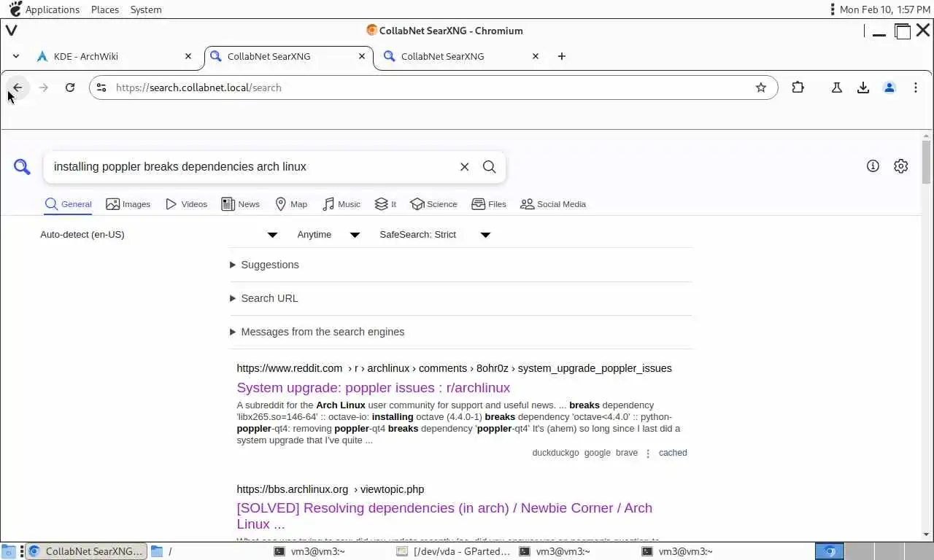
Task: Click the GNOME foot logo icon
Action: [x=15, y=9]
